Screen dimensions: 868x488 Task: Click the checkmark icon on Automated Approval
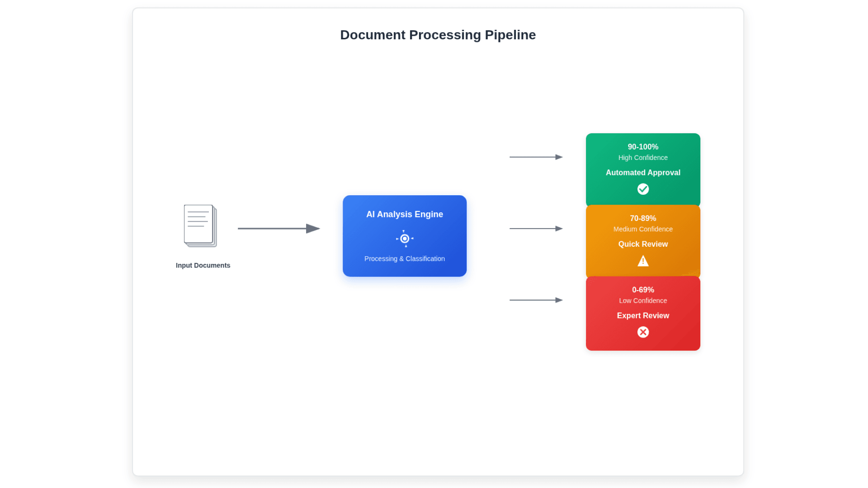pos(643,189)
